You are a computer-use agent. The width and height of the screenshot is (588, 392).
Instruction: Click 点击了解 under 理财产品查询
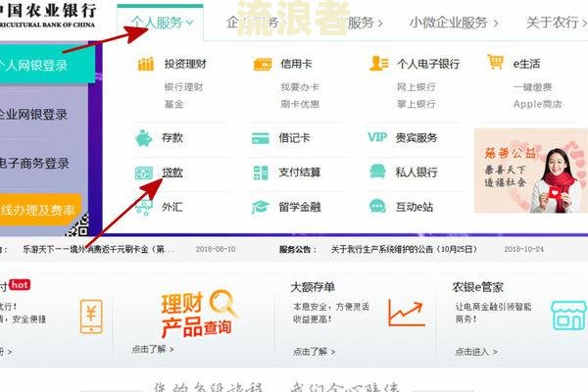pyautogui.click(x=153, y=349)
